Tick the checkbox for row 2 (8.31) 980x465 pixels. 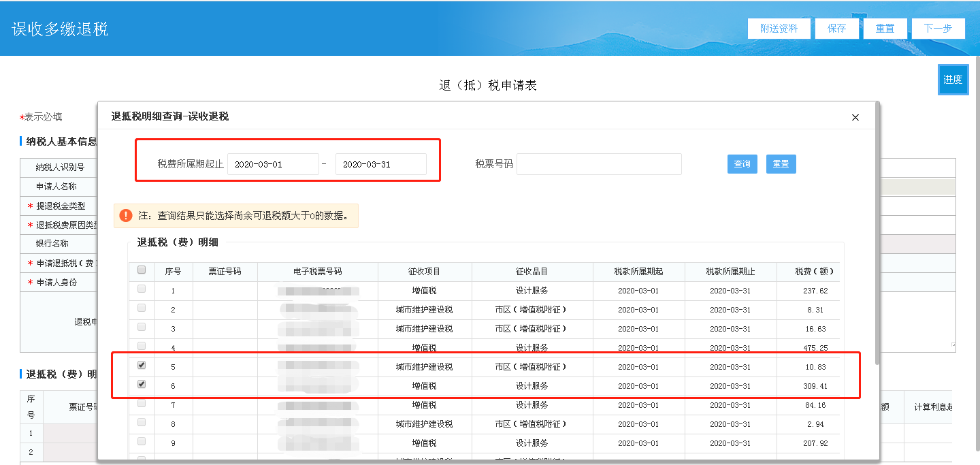click(x=142, y=308)
